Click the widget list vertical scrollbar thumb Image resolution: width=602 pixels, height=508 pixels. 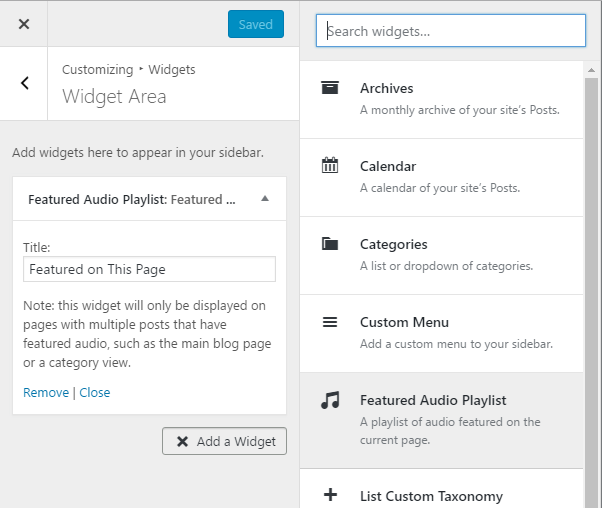tap(591, 292)
